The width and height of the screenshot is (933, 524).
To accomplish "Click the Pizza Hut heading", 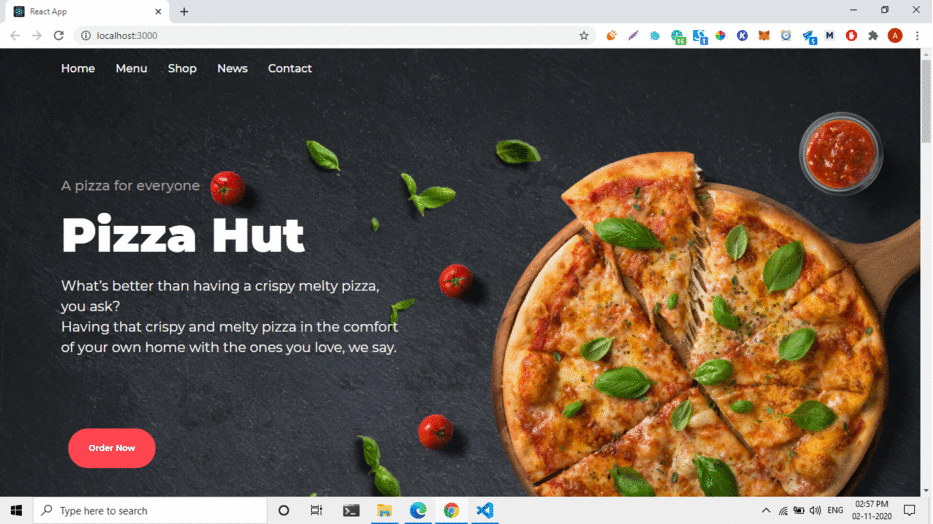I will 183,235.
